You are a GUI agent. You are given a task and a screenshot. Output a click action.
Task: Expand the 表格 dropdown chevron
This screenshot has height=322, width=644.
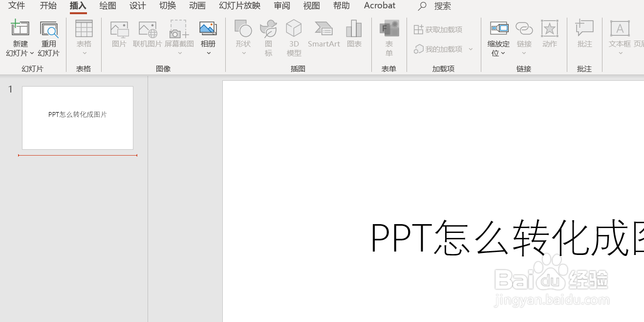84,53
